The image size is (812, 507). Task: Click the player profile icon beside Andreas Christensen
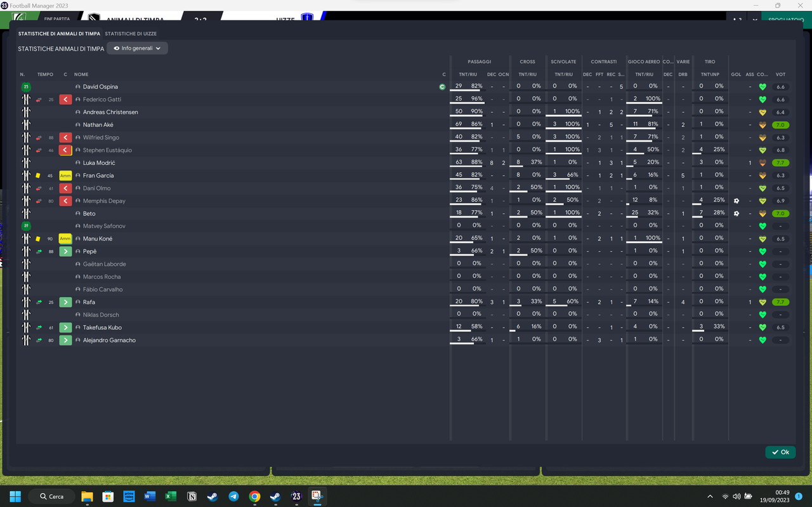78,112
